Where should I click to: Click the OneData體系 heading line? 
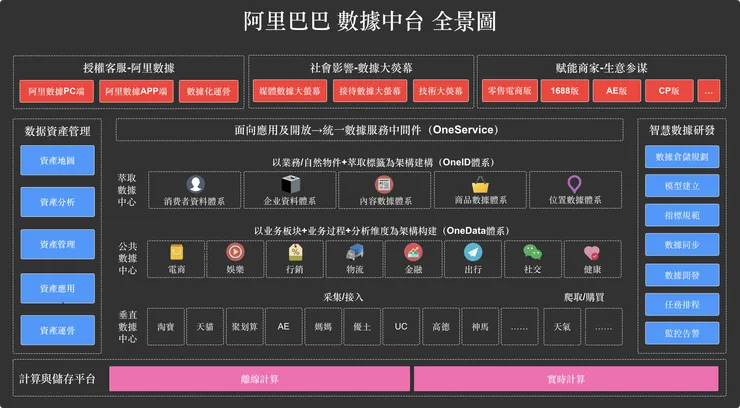click(x=384, y=231)
